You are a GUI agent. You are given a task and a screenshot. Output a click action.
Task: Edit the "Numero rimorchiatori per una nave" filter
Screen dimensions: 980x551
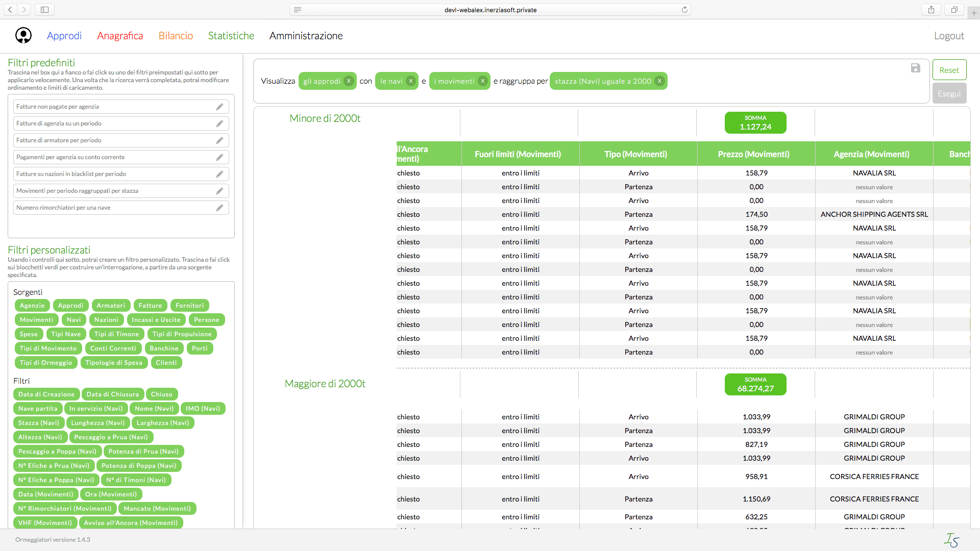pyautogui.click(x=219, y=208)
